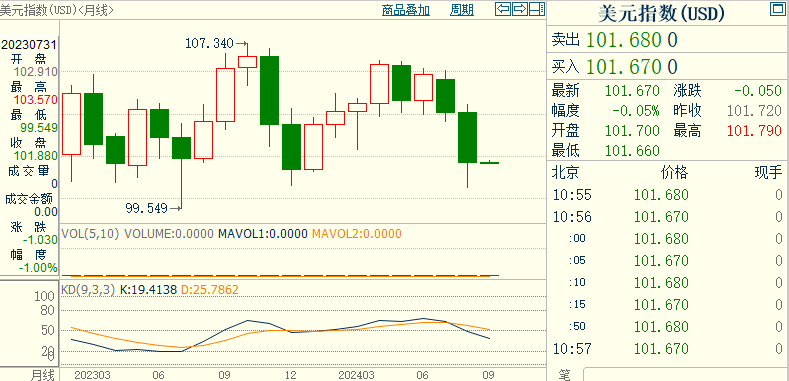Click the 99.549 low price marker
789x381 pixels.
coord(153,208)
